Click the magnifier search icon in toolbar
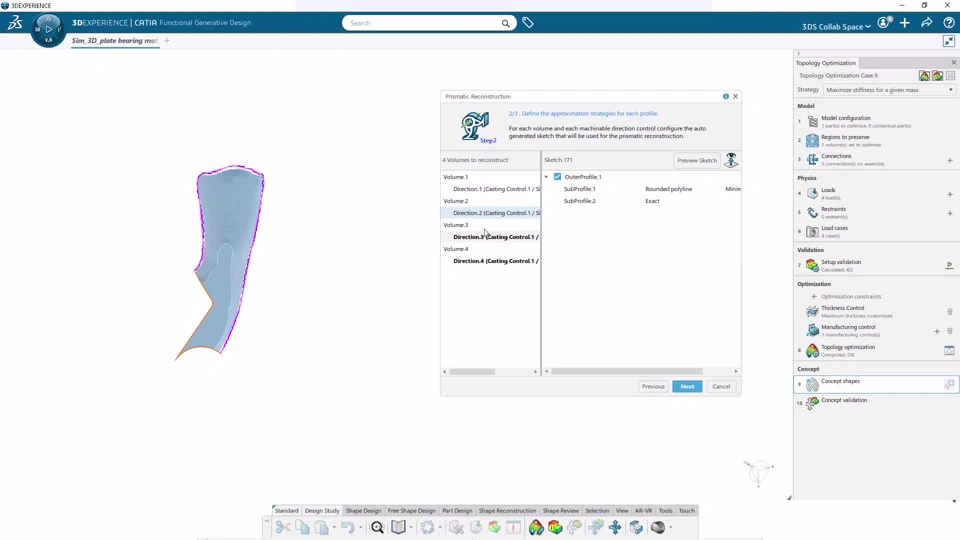960x540 pixels. coord(377,527)
